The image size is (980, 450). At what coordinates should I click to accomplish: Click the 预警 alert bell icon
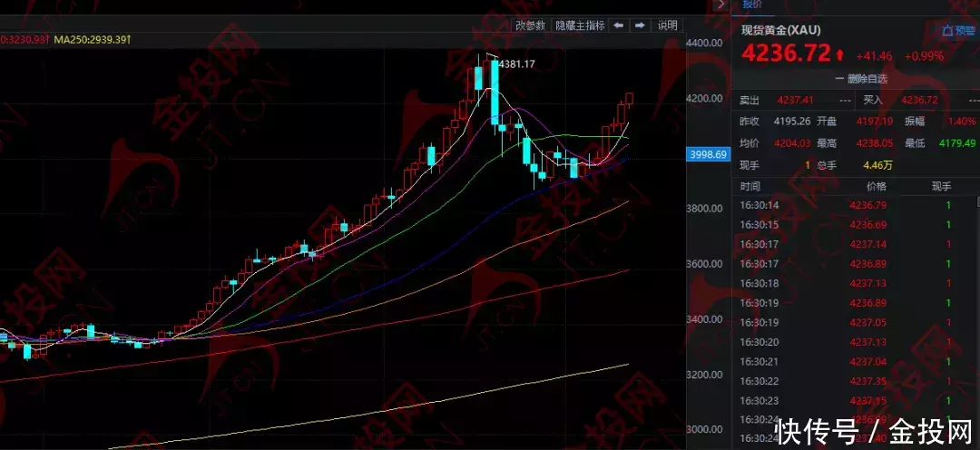(x=947, y=31)
